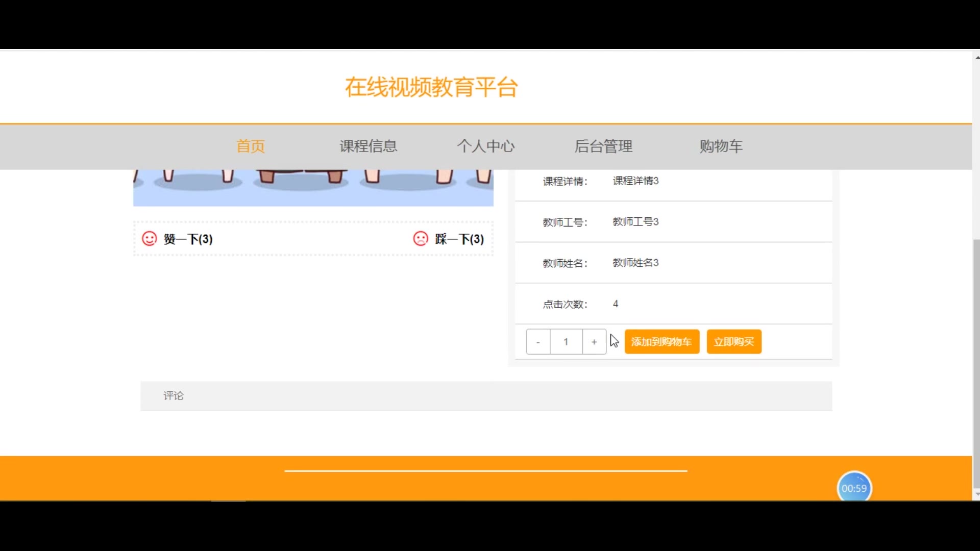The width and height of the screenshot is (980, 551).
Task: Select the 评论 tab
Action: 174,396
